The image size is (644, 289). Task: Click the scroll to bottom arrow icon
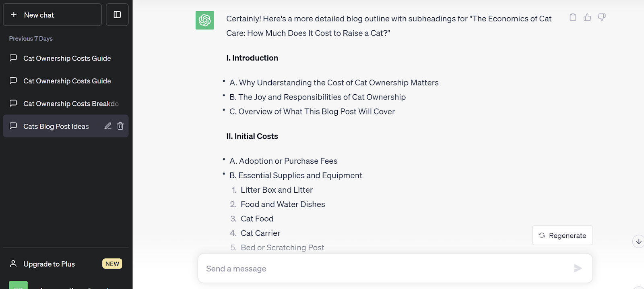click(638, 241)
